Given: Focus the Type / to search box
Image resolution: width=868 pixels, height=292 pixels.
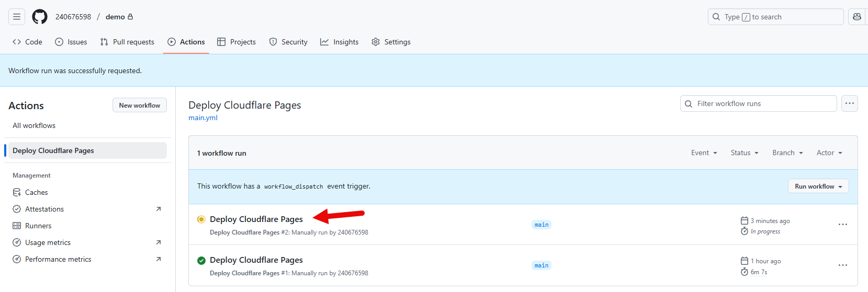Looking at the screenshot, I should point(776,17).
